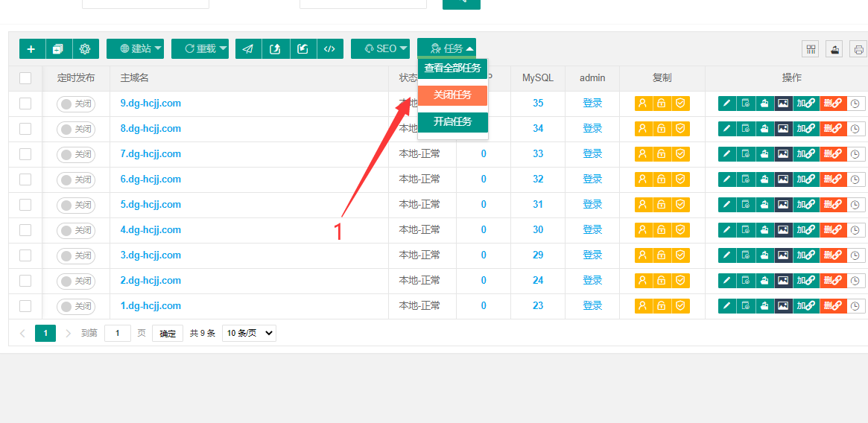
Task: Open the 3.dg-hcjj.com domain link
Action: coord(151,255)
